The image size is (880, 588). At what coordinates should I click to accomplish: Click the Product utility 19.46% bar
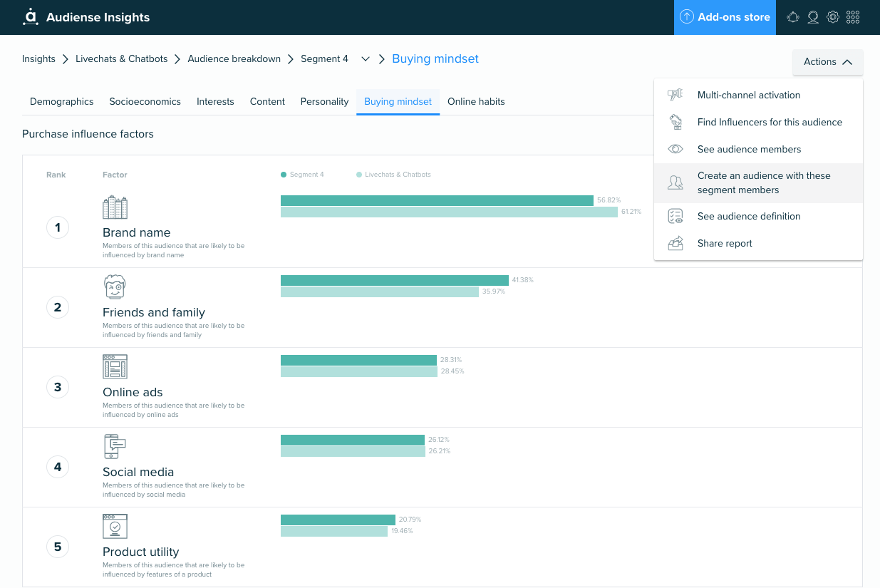pyautogui.click(x=334, y=531)
